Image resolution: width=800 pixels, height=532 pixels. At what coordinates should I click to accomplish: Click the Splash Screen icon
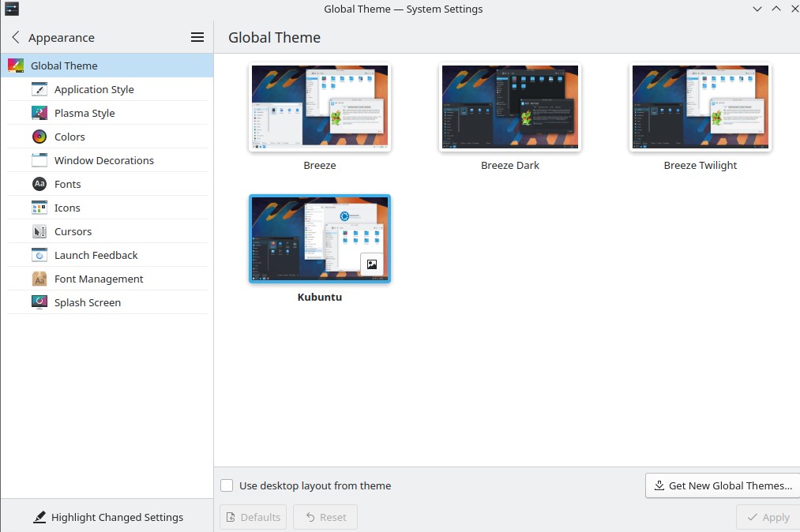(39, 302)
